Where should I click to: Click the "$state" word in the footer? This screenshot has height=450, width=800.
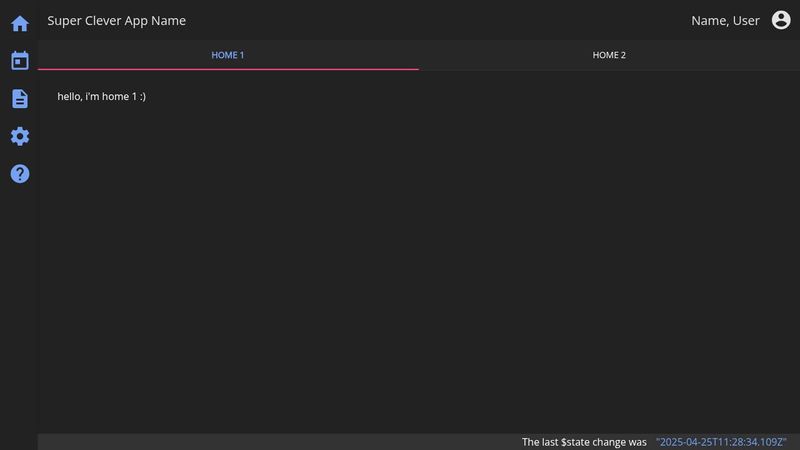click(x=577, y=442)
